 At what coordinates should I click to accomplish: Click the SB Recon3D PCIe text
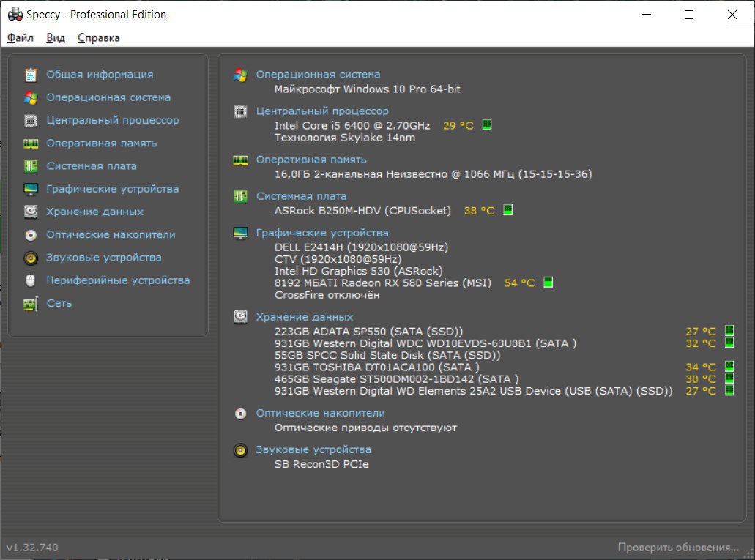(x=321, y=464)
